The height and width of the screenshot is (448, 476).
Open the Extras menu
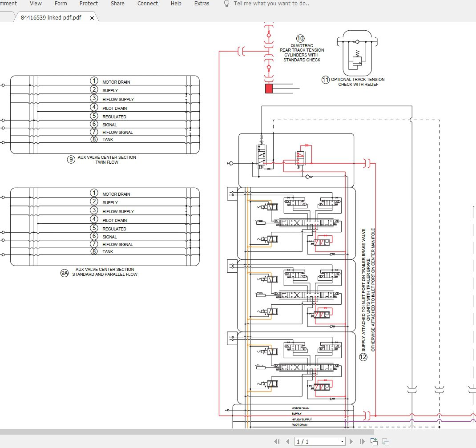[202, 4]
